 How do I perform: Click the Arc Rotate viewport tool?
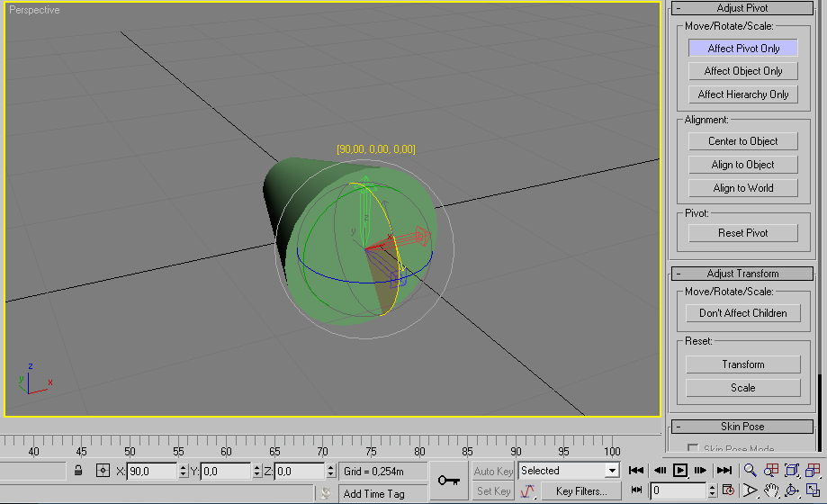pyautogui.click(x=792, y=490)
